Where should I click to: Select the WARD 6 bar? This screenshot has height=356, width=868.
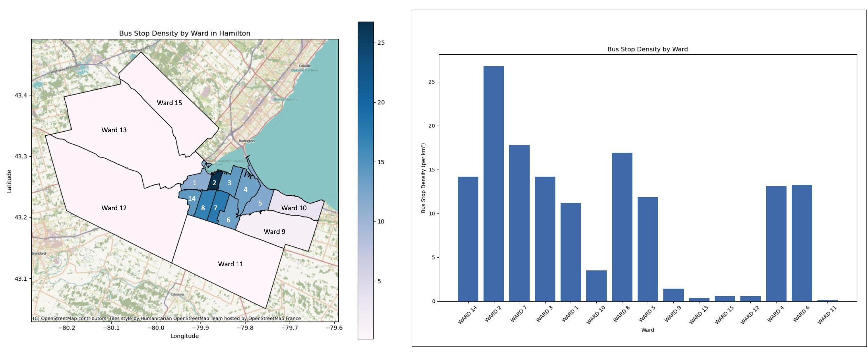(802, 243)
